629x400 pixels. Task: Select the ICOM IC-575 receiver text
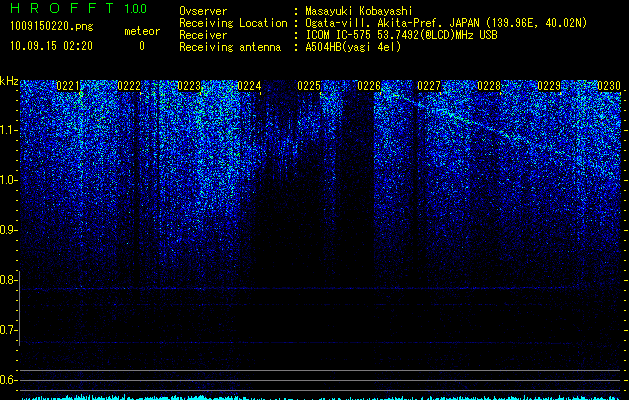[402, 35]
